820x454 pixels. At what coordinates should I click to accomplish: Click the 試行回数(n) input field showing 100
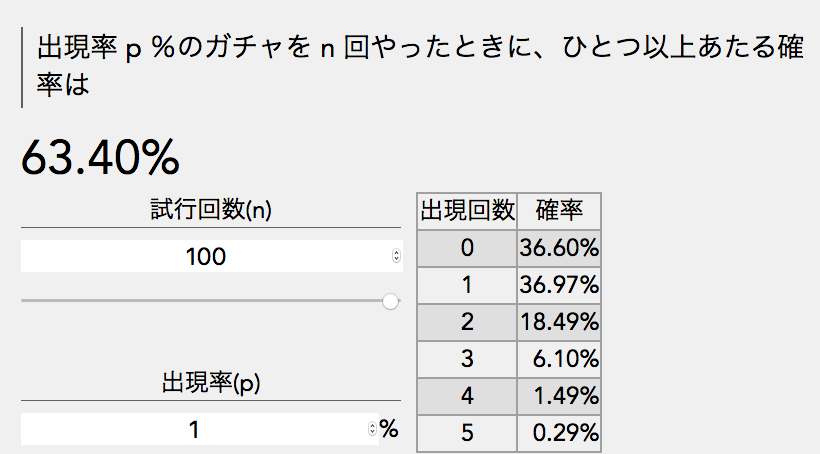coord(205,257)
